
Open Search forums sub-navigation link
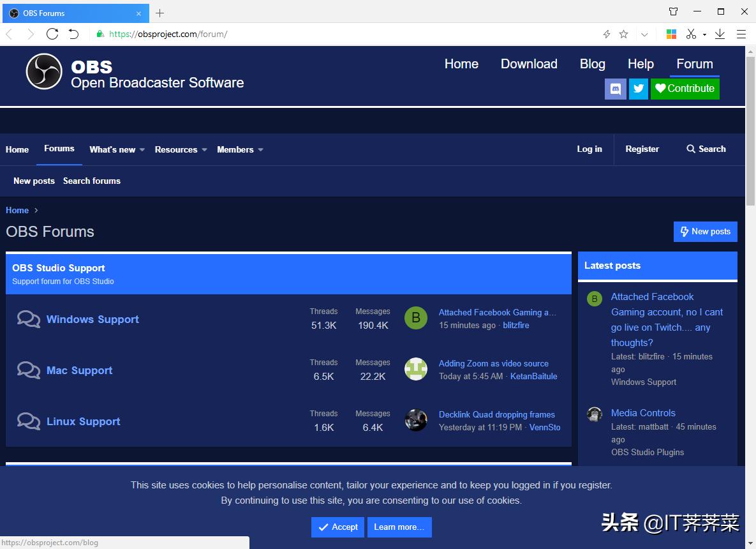[x=92, y=181]
